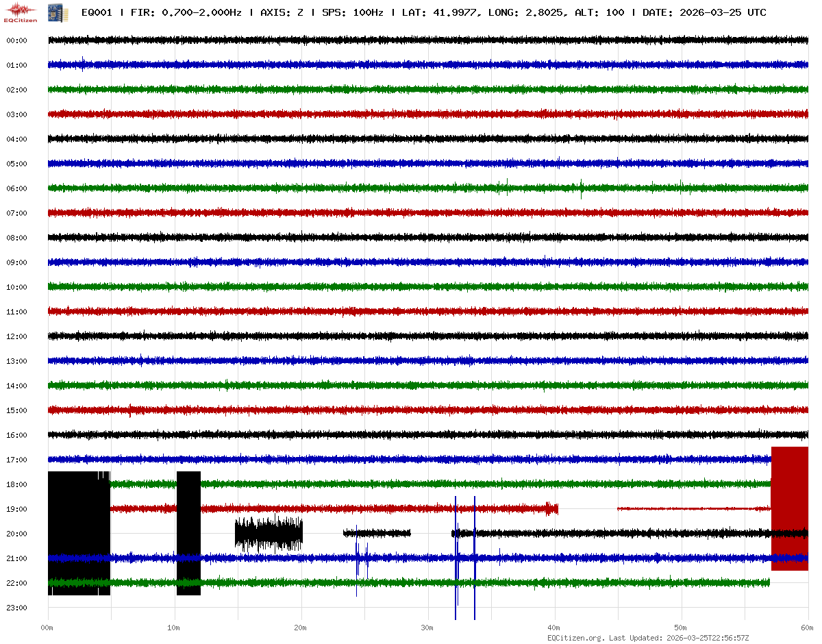Click the DATE: 2026-03-25 UTC header text
822x644 pixels.
click(x=704, y=12)
